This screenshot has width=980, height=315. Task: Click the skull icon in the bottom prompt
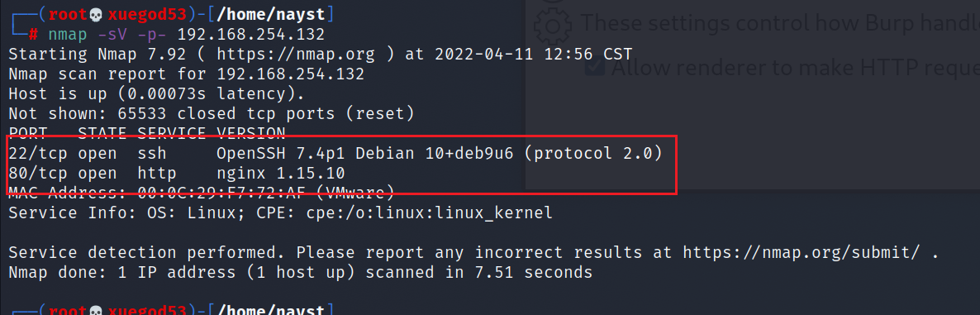pyautogui.click(x=98, y=310)
